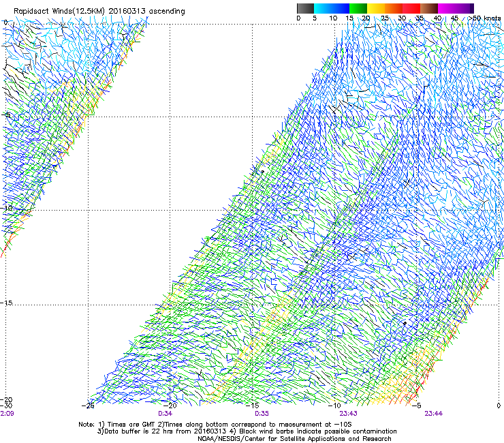Click the purple time label '0:34'
This screenshot has height=443, width=504.
click(166, 414)
